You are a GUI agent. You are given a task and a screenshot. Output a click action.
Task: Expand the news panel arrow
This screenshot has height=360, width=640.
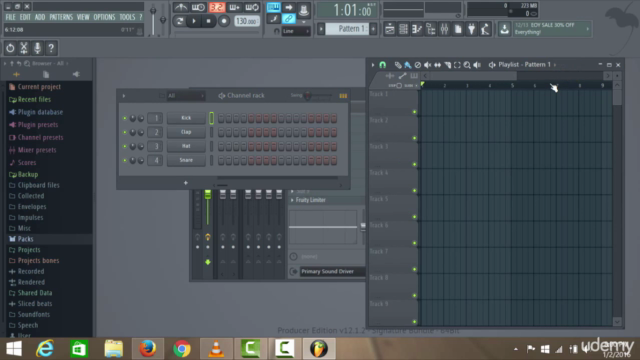588,29
